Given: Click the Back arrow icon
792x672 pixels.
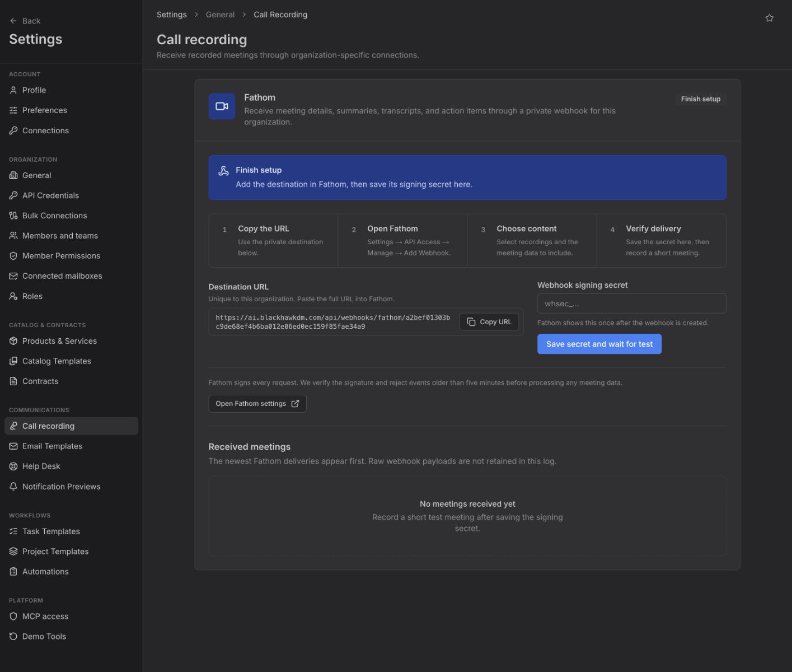Looking at the screenshot, I should point(13,21).
